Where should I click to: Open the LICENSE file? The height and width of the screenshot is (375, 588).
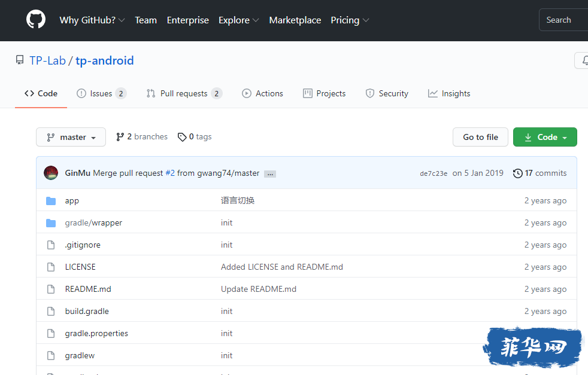pyautogui.click(x=80, y=267)
